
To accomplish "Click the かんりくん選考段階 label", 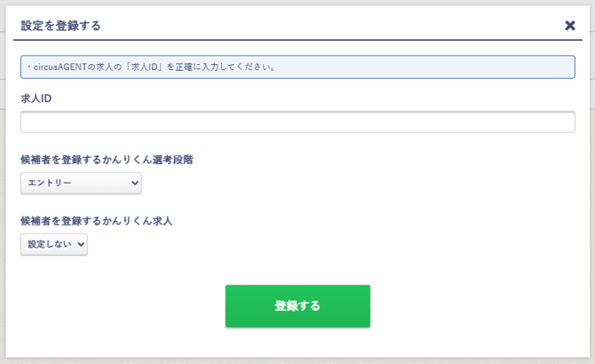I will coord(107,160).
